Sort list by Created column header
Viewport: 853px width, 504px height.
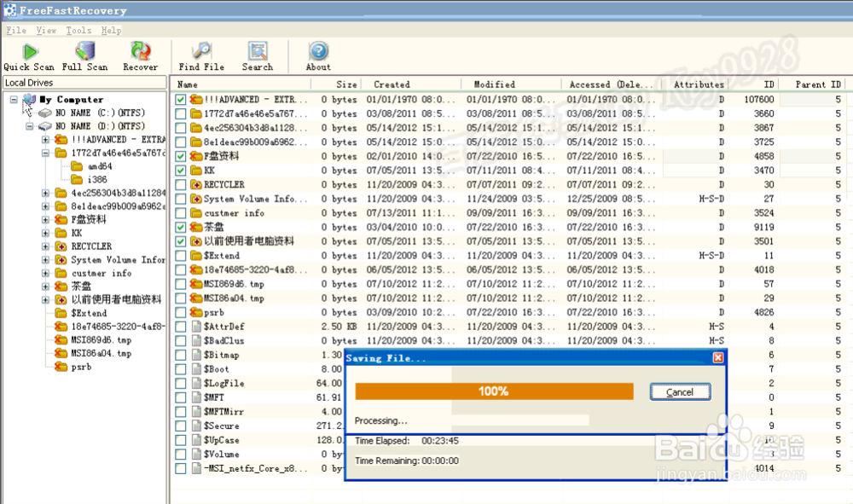click(x=411, y=84)
